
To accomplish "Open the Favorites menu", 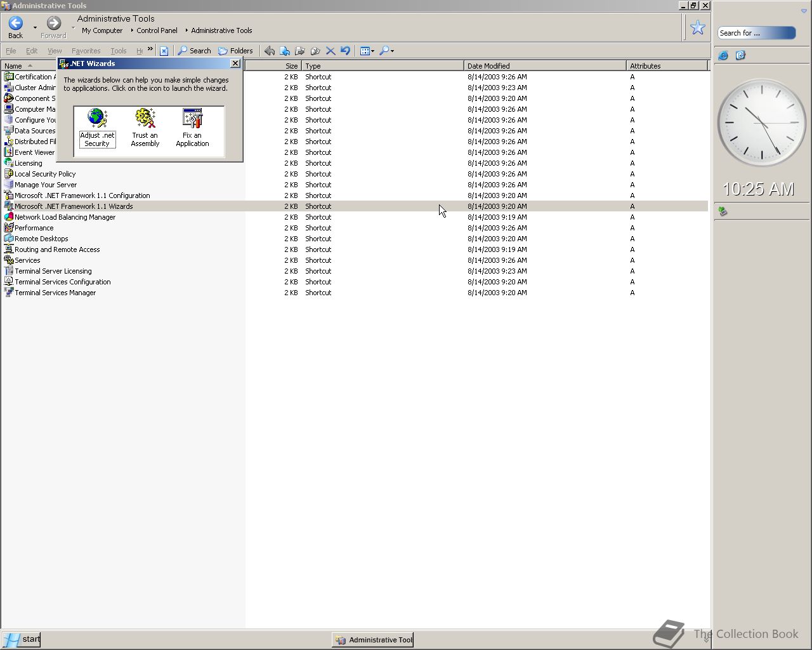I will tap(86, 51).
